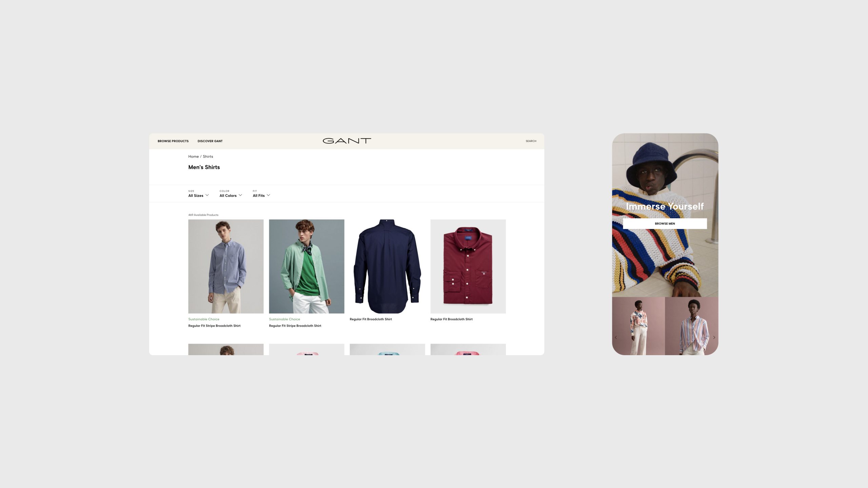Click Search in the header
Image resolution: width=868 pixels, height=488 pixels.
[x=531, y=141]
